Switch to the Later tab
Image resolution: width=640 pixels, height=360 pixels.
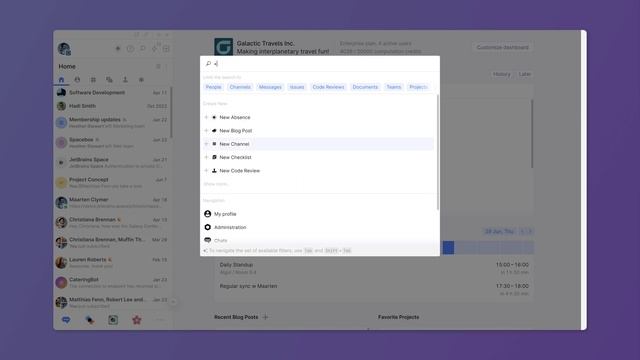click(x=525, y=74)
